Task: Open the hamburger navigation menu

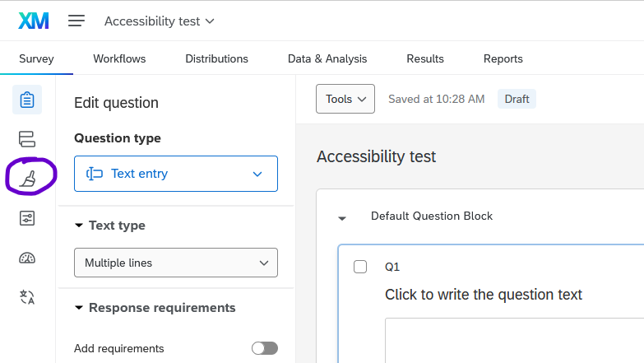Action: [x=76, y=21]
